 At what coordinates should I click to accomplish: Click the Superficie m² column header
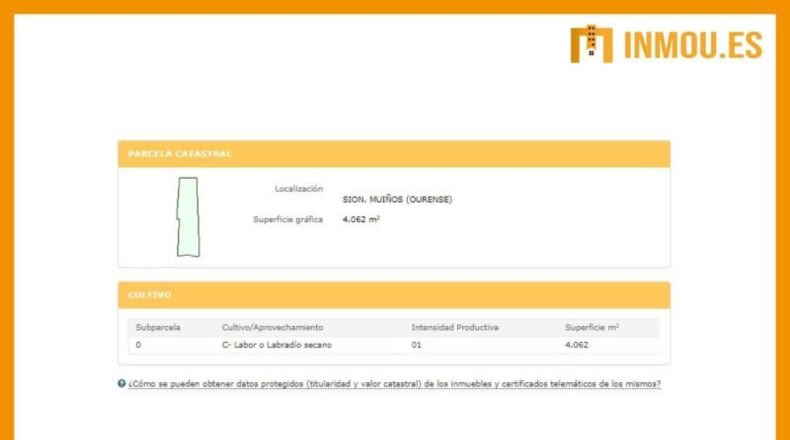[x=592, y=328]
